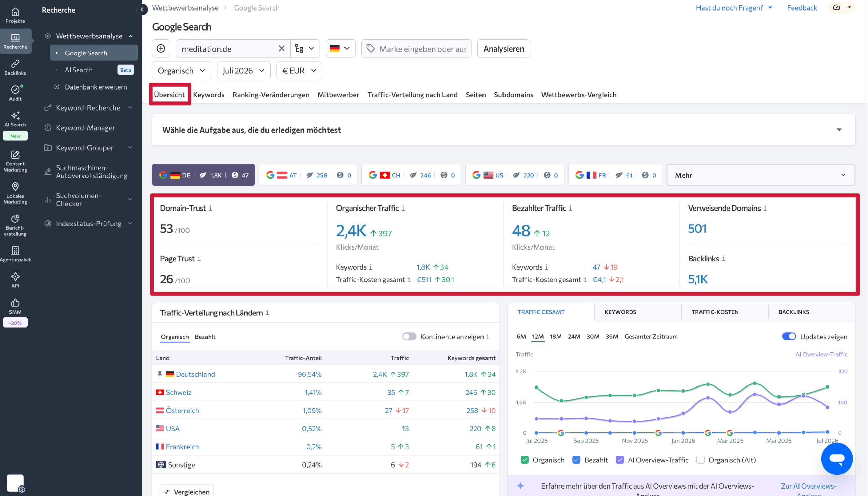Viewport: 868px width, 496px height.
Task: Open the Wettbewerbsanalyse breadcrumb
Action: [185, 8]
